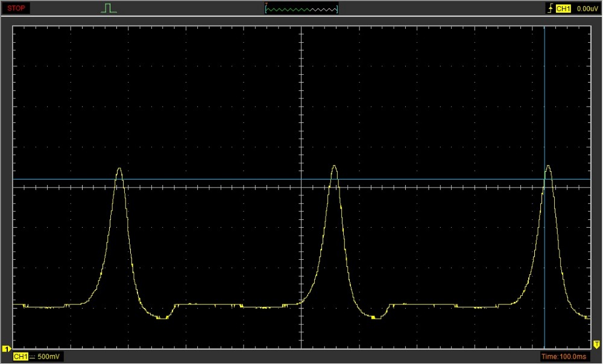Click the green pulse waveform icon
The image size is (603, 364).
pos(109,8)
